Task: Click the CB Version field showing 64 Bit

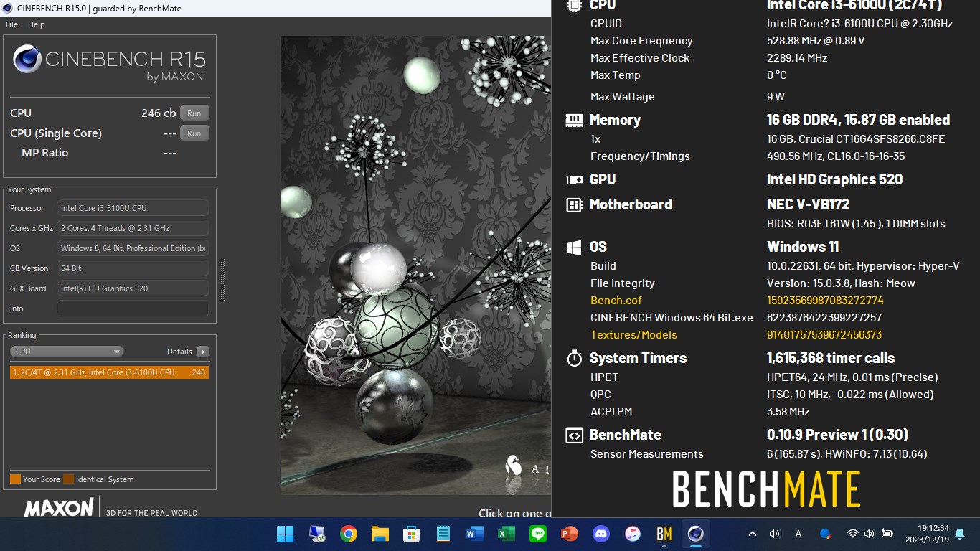Action: [x=133, y=268]
